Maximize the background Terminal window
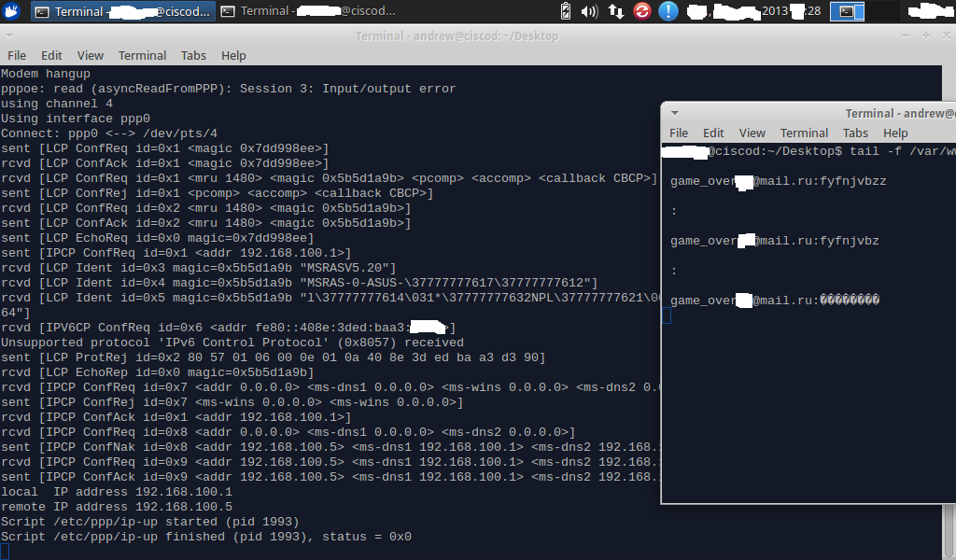This screenshot has width=956, height=560. (x=925, y=36)
